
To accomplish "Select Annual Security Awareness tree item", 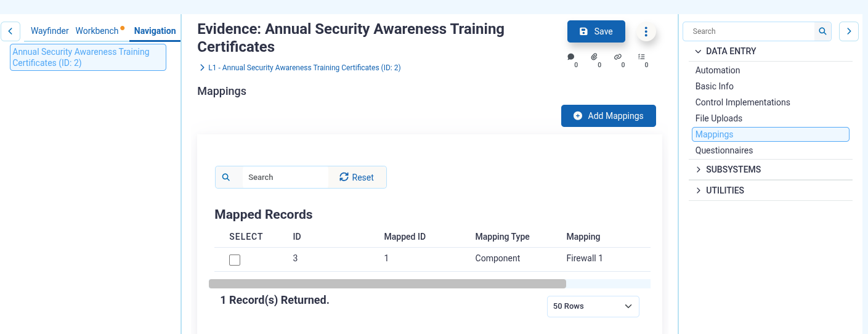I will tap(88, 57).
